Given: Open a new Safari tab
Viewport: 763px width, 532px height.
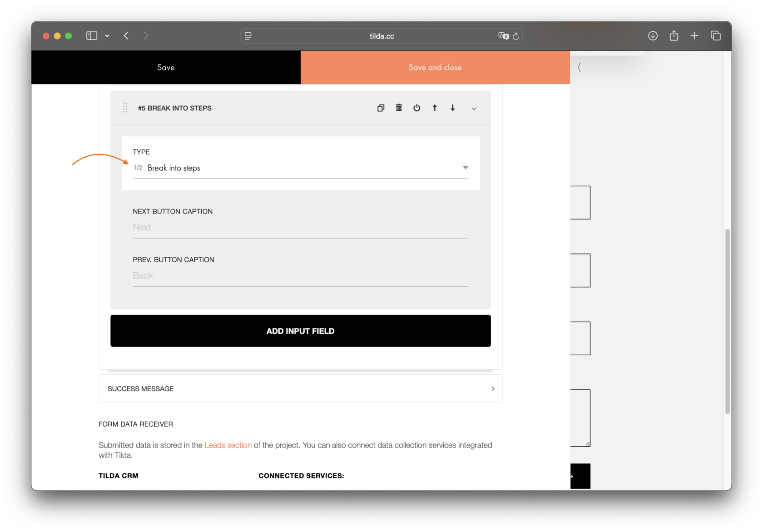Looking at the screenshot, I should point(694,35).
